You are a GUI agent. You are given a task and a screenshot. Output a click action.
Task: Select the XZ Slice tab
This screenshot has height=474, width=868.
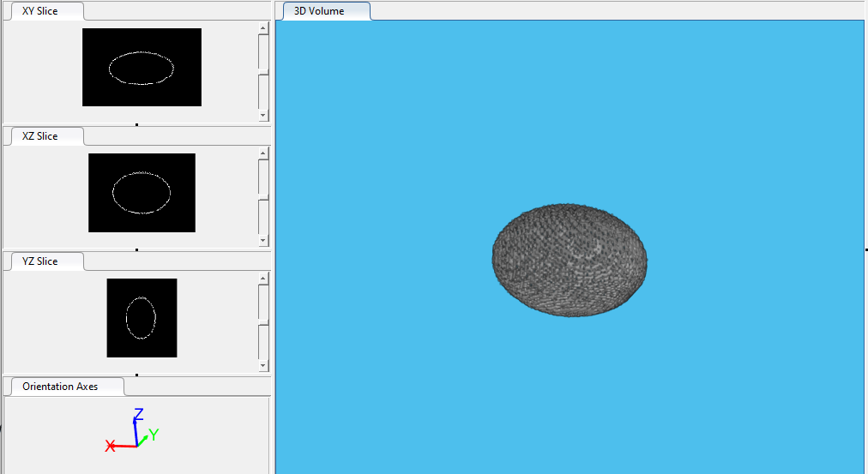tap(40, 136)
